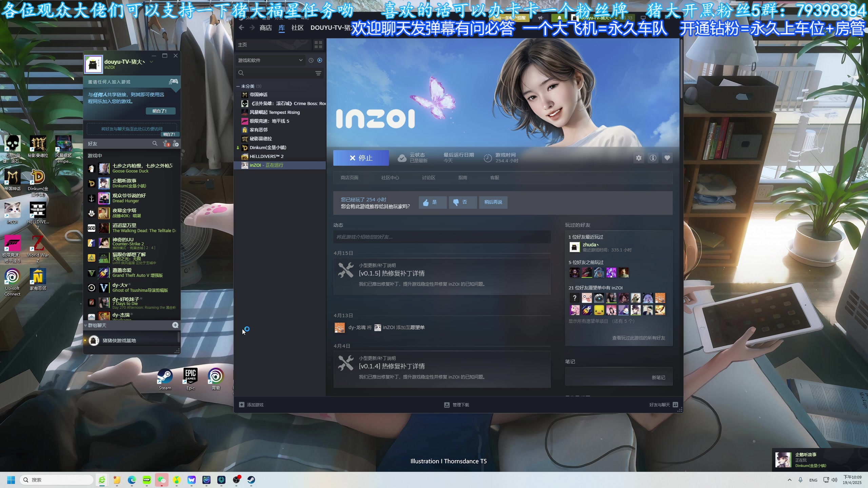Open advanced filter icon in library search
Image resolution: width=868 pixels, height=488 pixels.
(x=318, y=73)
